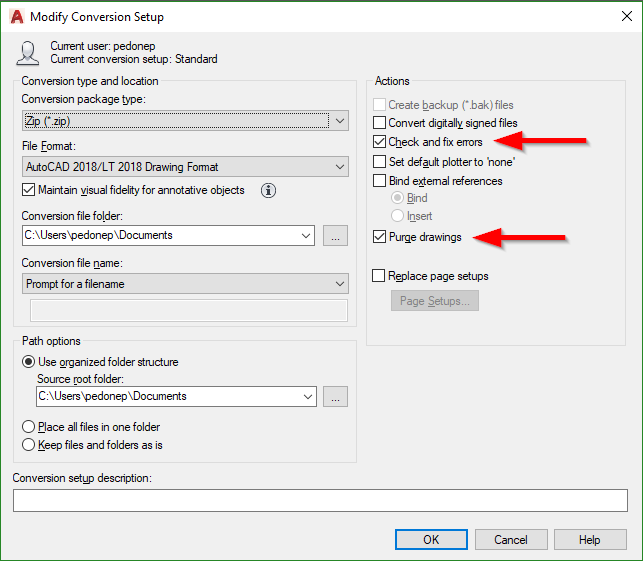Viewport: 643px width, 561px height.
Task: Browse for the source root folder
Action: (335, 396)
